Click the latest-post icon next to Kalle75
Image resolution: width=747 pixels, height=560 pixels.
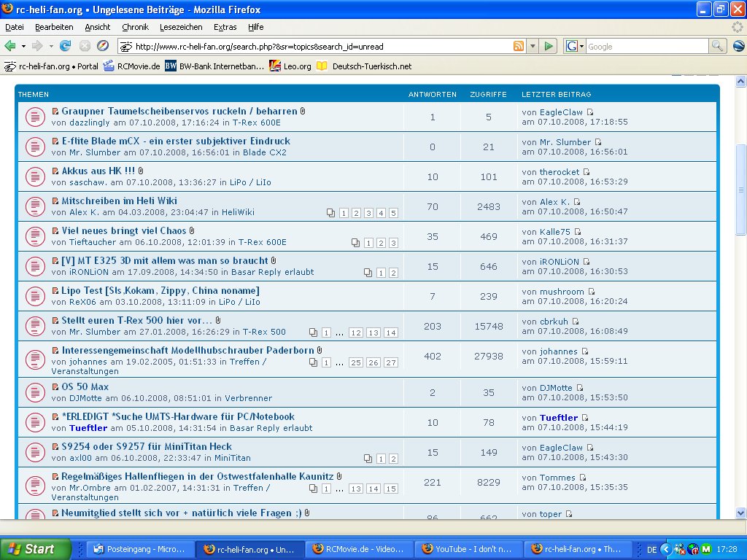[578, 232]
